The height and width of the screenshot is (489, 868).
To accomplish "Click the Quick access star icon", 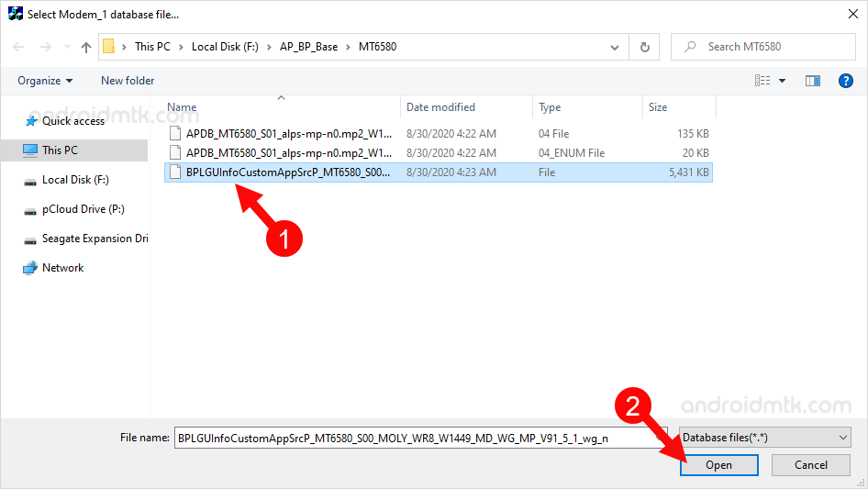I will tap(31, 121).
